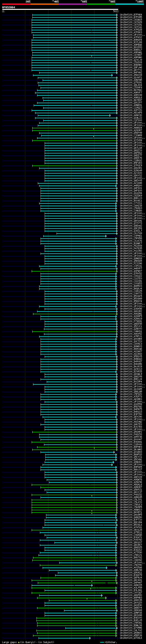The width and height of the screenshot is (146, 644).
Task: Select the UniRef100_C5P958 hit
Action: pyautogui.click(x=131, y=238)
